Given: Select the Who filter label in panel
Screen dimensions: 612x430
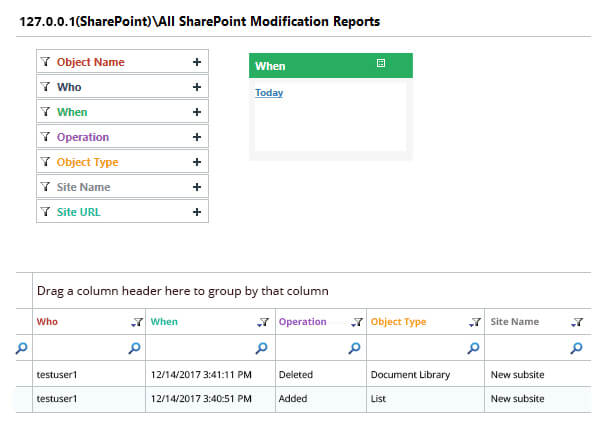Looking at the screenshot, I should click(69, 87).
